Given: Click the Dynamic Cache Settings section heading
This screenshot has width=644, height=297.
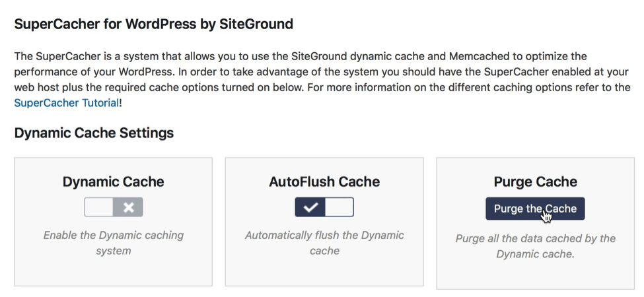Looking at the screenshot, I should point(94,133).
